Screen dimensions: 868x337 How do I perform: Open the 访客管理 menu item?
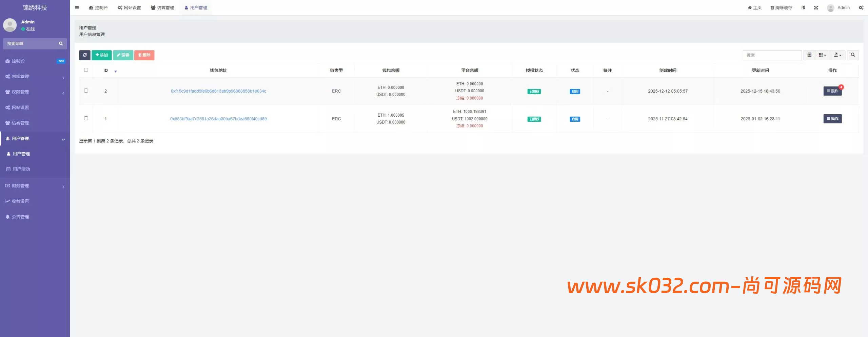(162, 7)
